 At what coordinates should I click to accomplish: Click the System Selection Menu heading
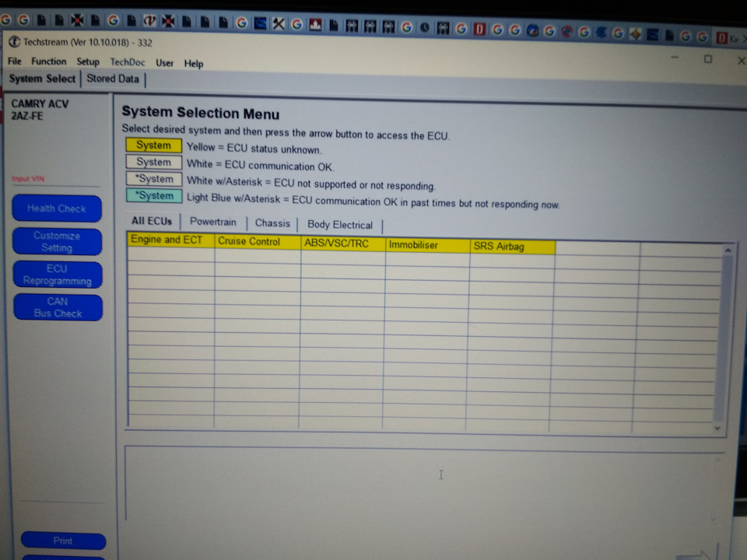coord(201,113)
